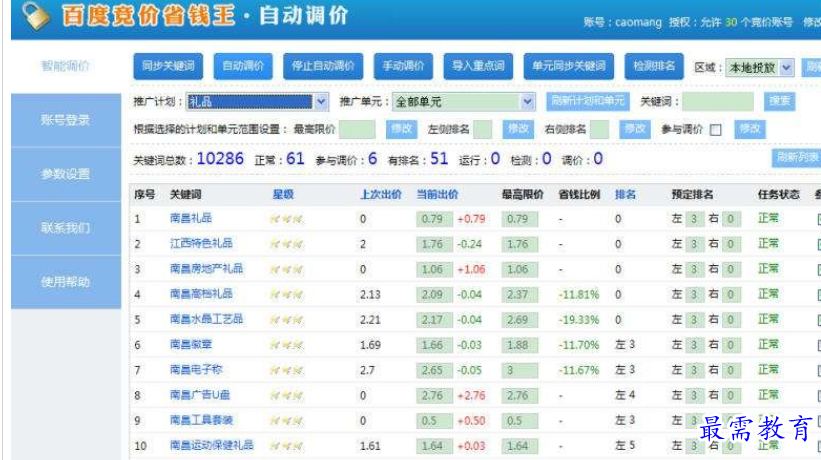
Task: Click star rating of 南昌工具套装 row
Action: click(286, 420)
